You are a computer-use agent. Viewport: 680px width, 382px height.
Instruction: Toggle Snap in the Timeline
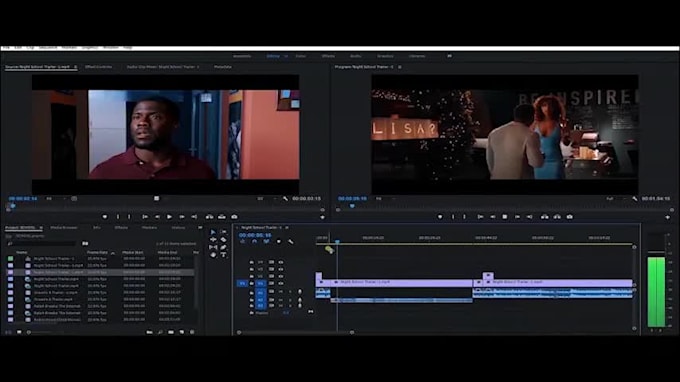(x=255, y=242)
